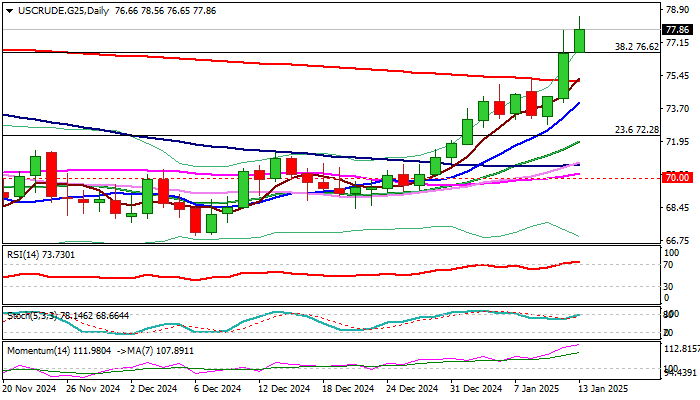Select the 38.2 76.62 Fibonacci level label
The height and width of the screenshot is (400, 700).
[637, 46]
